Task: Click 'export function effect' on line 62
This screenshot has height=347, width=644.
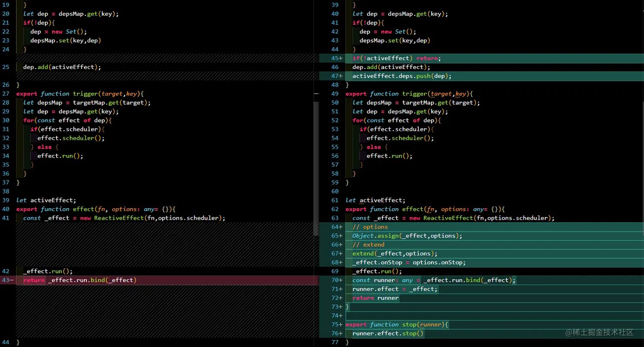Action: point(385,209)
